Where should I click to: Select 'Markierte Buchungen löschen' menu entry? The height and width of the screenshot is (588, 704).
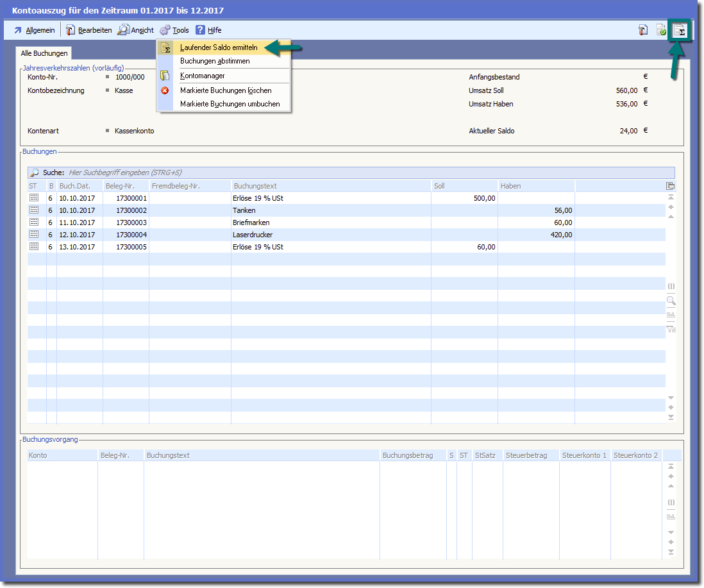pos(226,90)
